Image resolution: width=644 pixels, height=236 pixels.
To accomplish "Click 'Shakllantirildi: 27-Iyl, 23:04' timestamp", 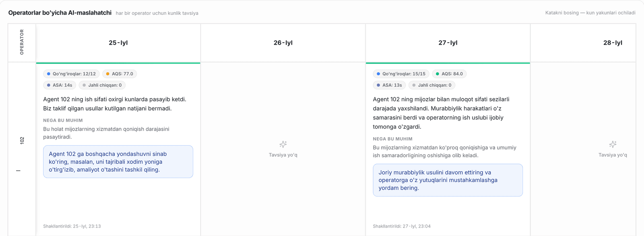I will coord(402,226).
